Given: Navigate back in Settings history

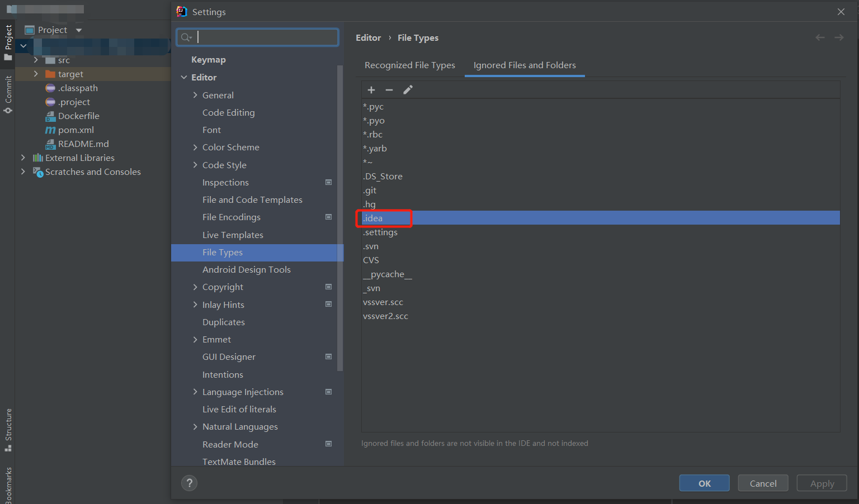Looking at the screenshot, I should [x=820, y=37].
